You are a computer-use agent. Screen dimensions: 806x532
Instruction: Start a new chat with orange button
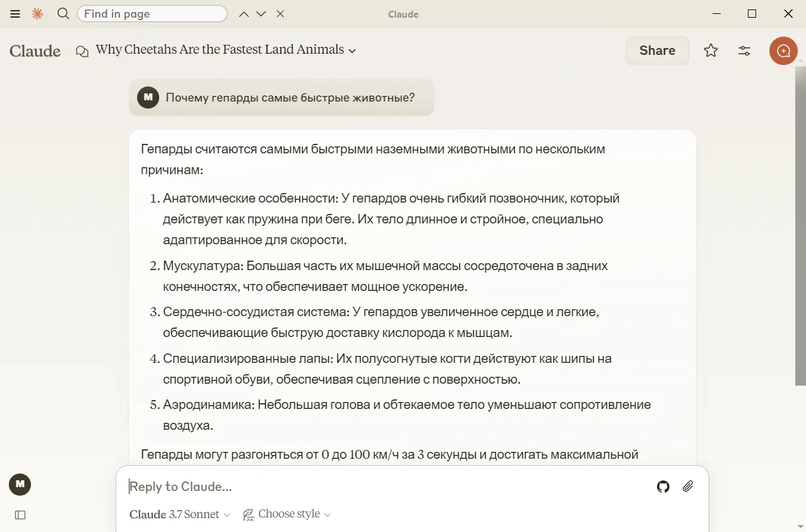tap(783, 50)
